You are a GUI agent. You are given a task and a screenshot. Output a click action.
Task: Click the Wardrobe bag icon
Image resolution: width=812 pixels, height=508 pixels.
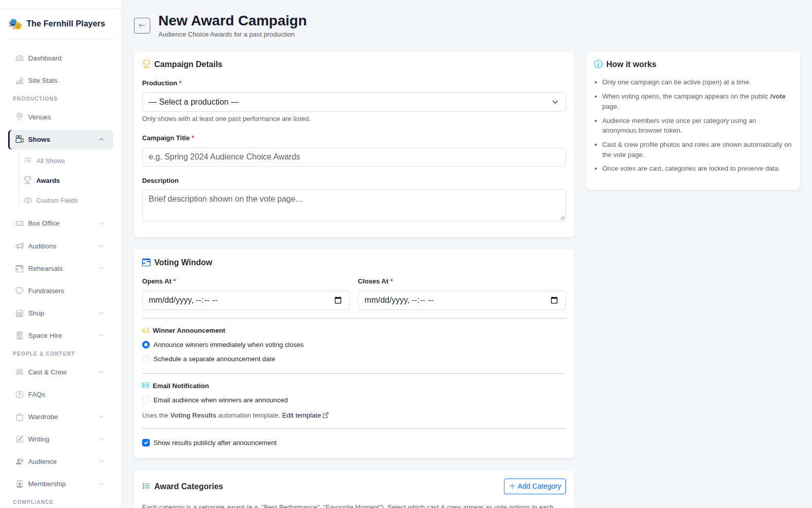19,417
